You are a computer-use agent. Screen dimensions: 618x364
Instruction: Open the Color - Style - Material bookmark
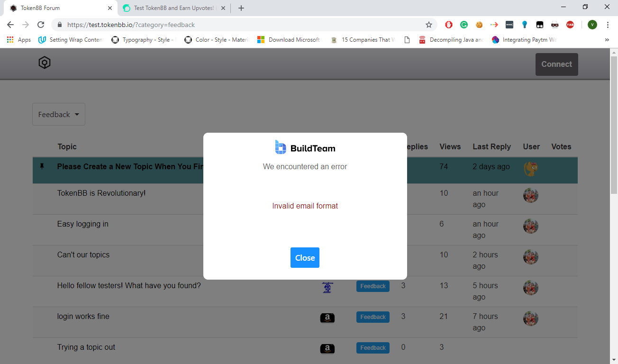click(217, 40)
